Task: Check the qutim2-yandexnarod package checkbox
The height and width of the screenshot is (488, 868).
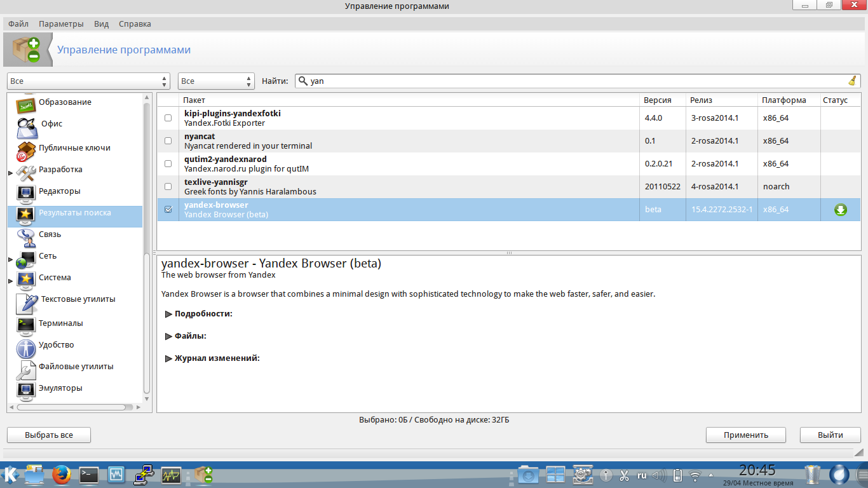Action: tap(168, 164)
